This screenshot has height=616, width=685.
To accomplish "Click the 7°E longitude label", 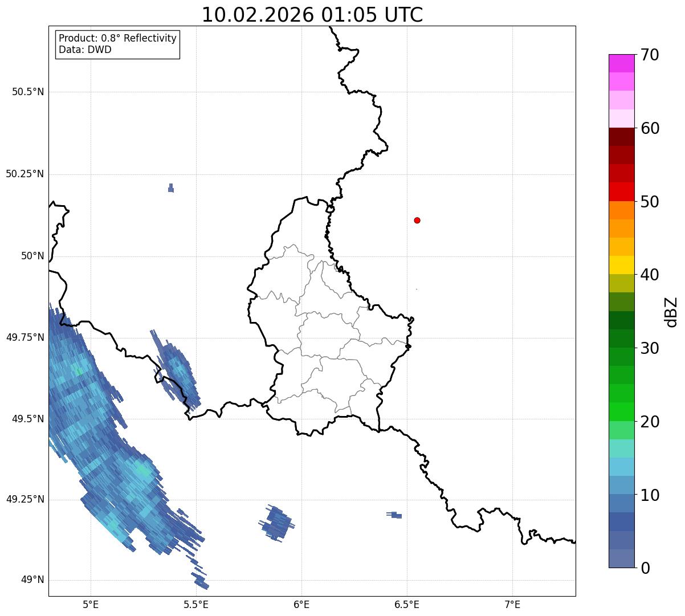I will [x=512, y=605].
